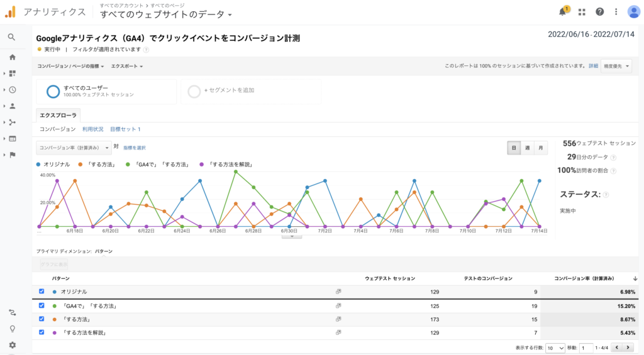Open the sidebar search icon
This screenshot has width=644, height=355.
click(x=11, y=37)
